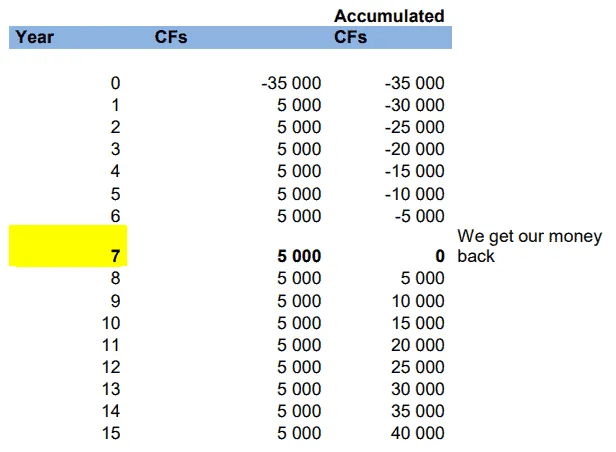Select the "We get our money back" note
Viewport: 616px width, 452px height.
pos(529,246)
